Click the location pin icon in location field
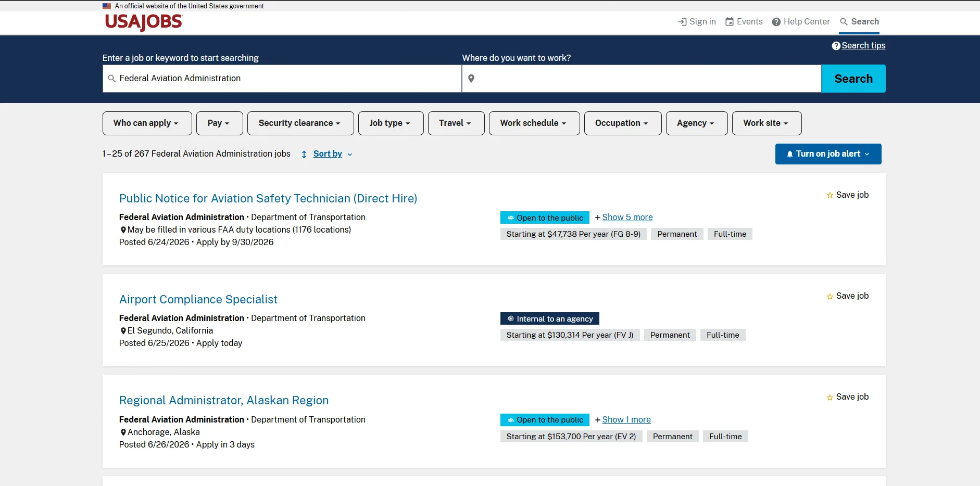This screenshot has width=980, height=486. [471, 79]
